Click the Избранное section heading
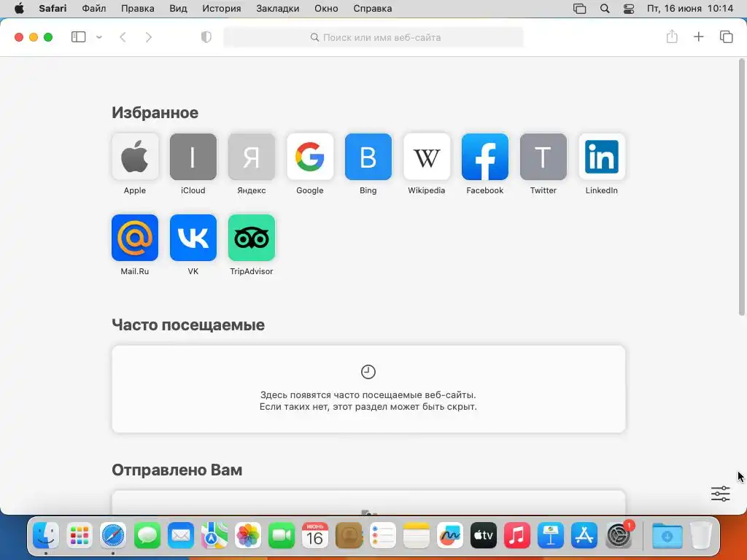 155,113
